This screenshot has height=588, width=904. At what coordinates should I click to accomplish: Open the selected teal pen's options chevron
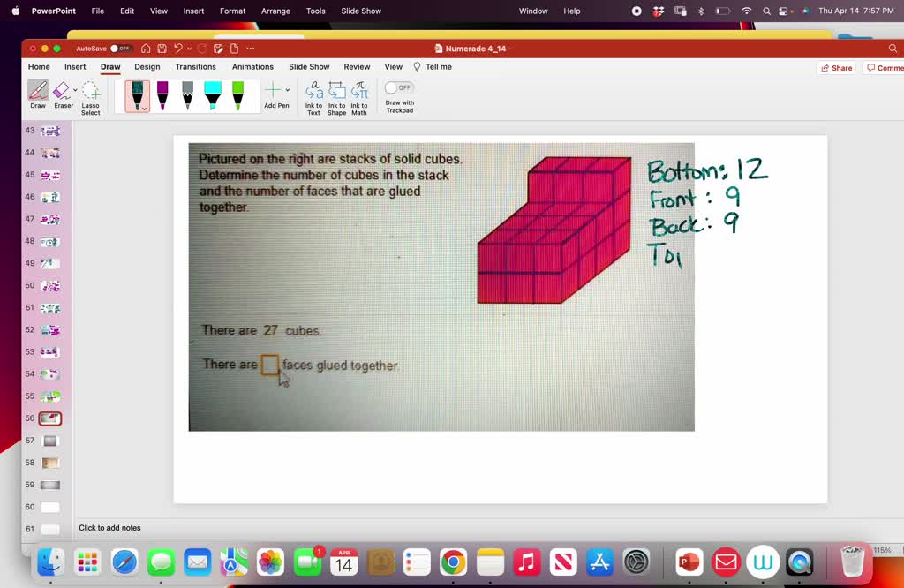click(144, 108)
